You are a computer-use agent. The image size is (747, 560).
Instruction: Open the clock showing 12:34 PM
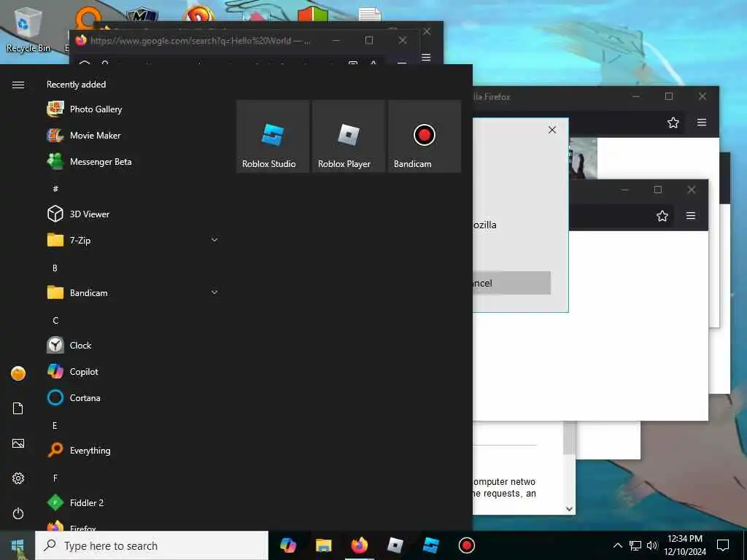pos(685,545)
